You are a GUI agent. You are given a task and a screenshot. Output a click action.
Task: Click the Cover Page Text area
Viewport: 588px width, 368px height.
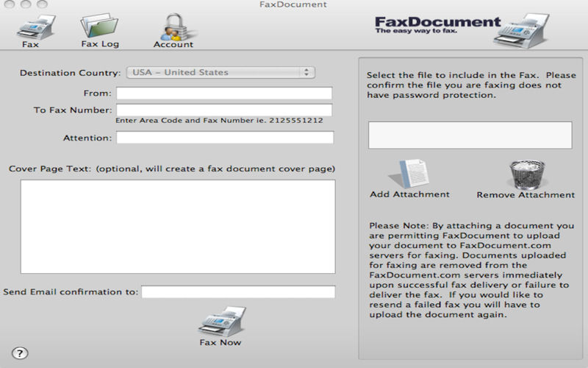pos(178,227)
